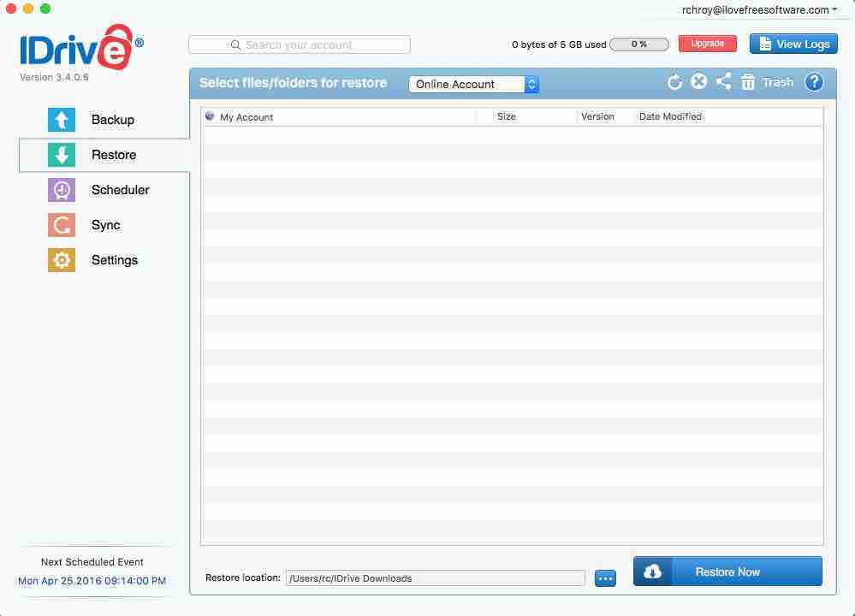Click the Restore Now button

click(x=728, y=572)
